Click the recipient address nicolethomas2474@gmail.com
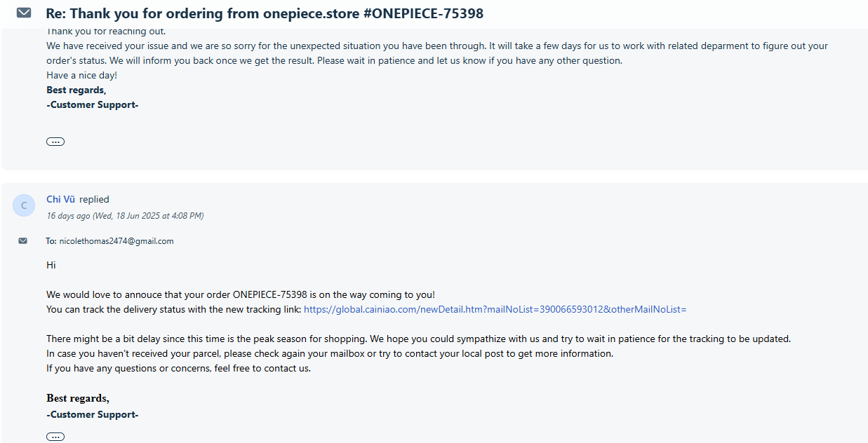Viewport: 868px width, 443px height. click(116, 241)
